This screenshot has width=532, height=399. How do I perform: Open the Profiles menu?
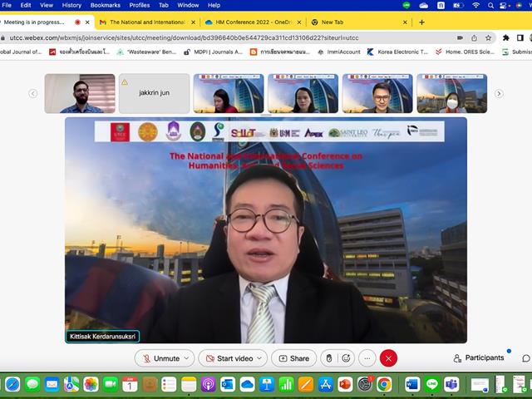pos(139,5)
